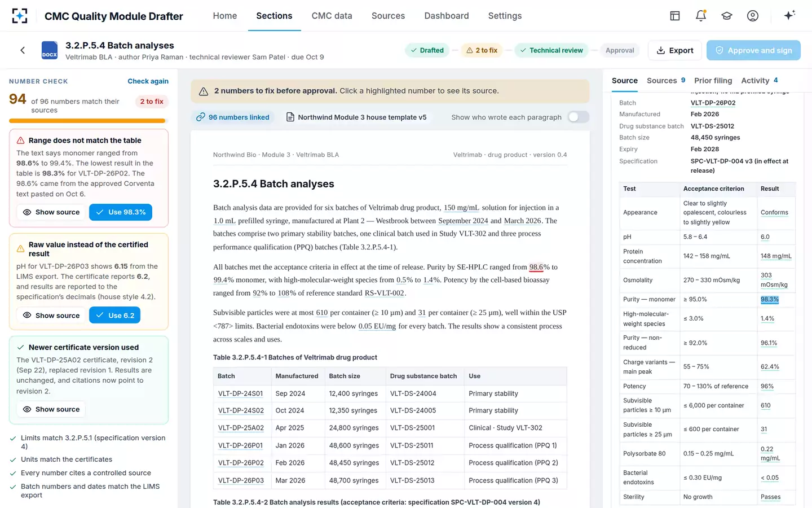Click the warning triangle in the fix banner
The height and width of the screenshot is (508, 812).
[x=204, y=91]
